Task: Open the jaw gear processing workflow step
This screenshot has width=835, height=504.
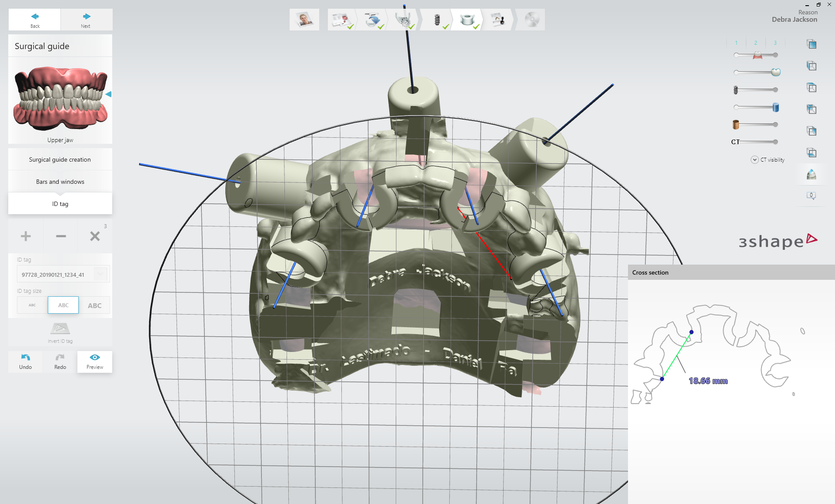Action: [x=404, y=20]
